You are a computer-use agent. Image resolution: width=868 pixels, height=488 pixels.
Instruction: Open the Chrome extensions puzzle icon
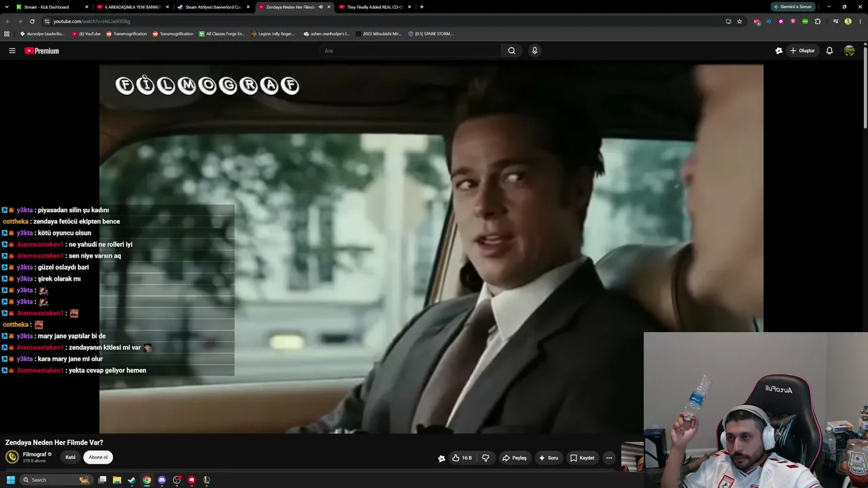pos(818,21)
